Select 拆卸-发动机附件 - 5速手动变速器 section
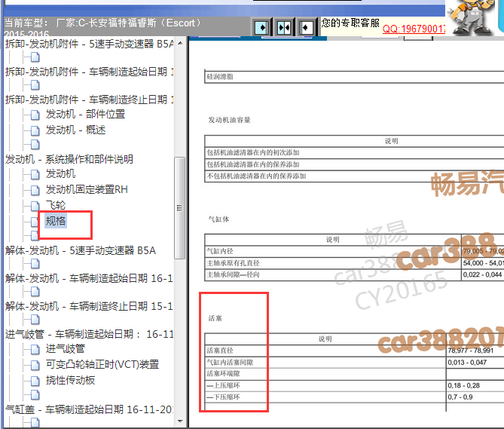Viewport: 504px width, 429px height. (x=90, y=44)
